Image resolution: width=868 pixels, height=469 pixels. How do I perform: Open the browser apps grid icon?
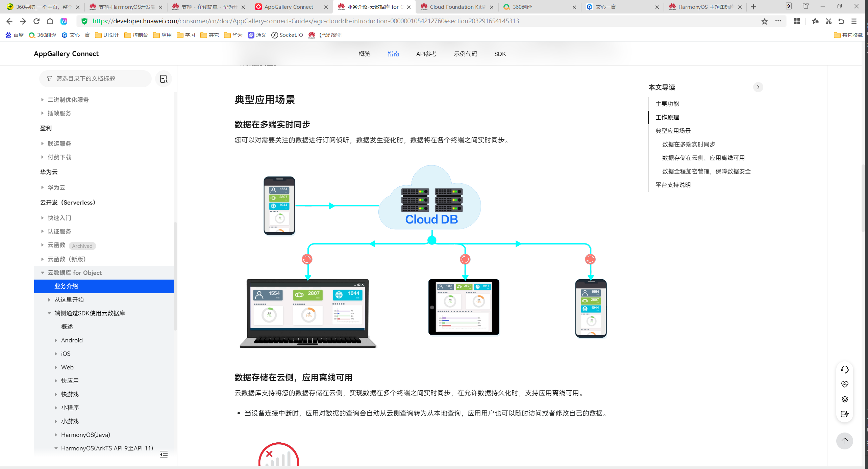(x=797, y=21)
